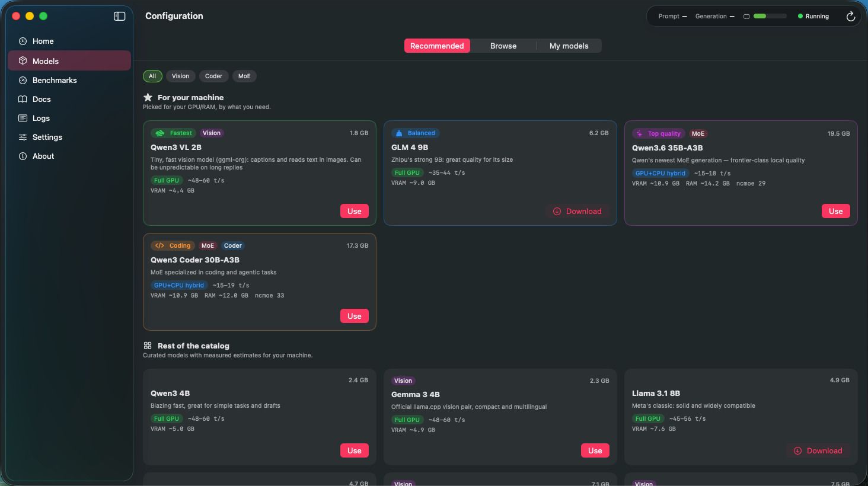Click the MoE tag on Qwen3 Coder 30B-A3B
Image resolution: width=868 pixels, height=486 pixels.
point(208,246)
